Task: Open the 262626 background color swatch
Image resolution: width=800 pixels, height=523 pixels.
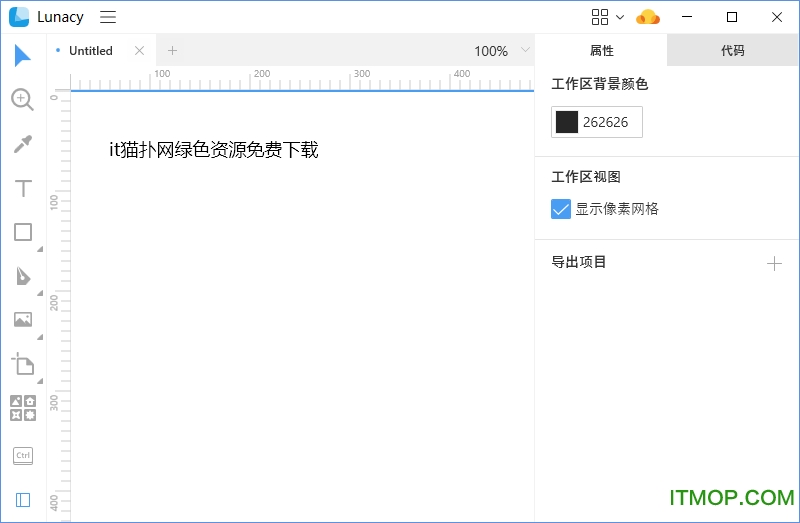Action: click(567, 122)
